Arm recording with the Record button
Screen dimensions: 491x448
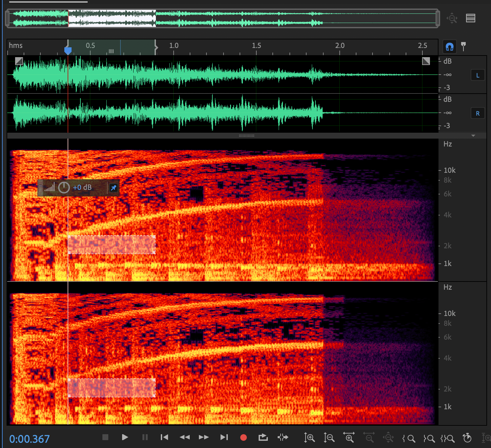pos(243,437)
